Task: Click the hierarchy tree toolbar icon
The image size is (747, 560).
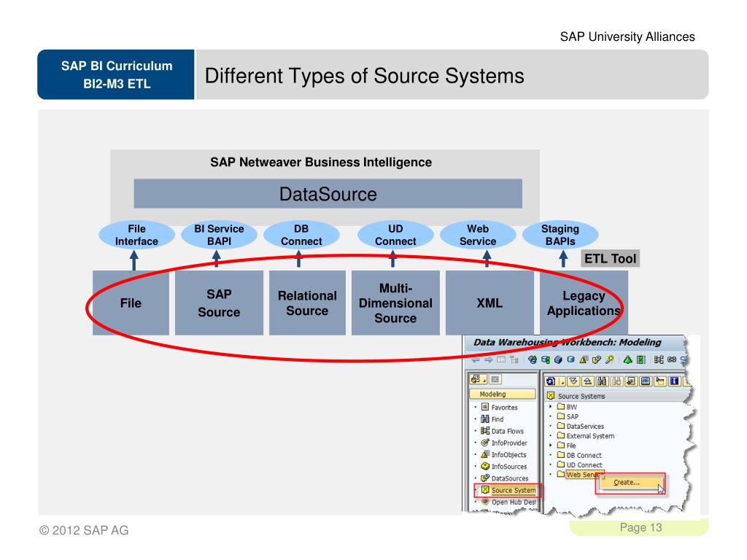Action: (x=514, y=359)
